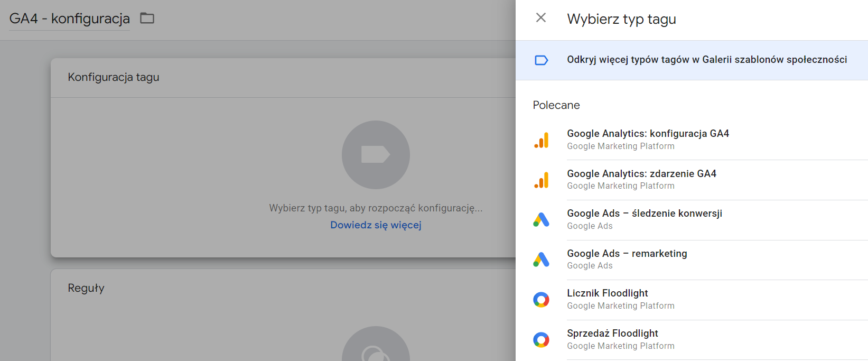Click the Google Ads icon for remarketing
Screen dimensions: 868x361
[541, 260]
